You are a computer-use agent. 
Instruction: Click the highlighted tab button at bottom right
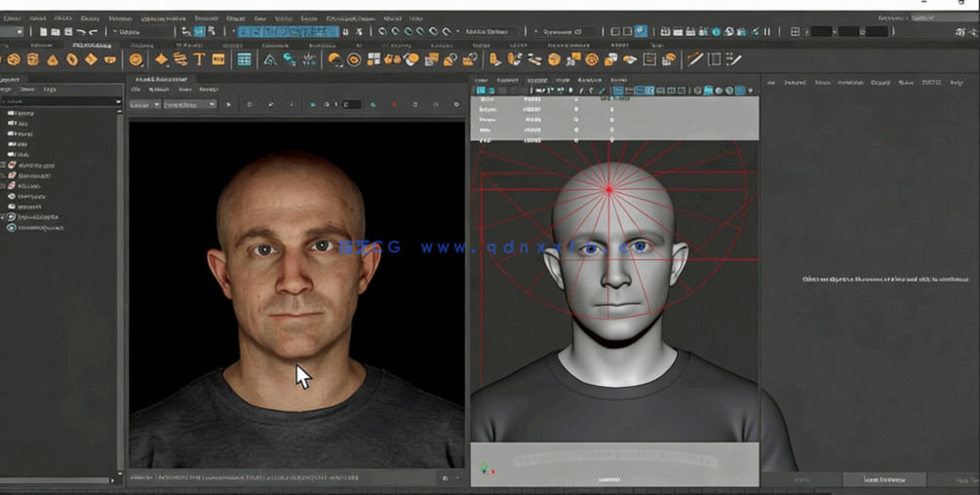tap(883, 479)
